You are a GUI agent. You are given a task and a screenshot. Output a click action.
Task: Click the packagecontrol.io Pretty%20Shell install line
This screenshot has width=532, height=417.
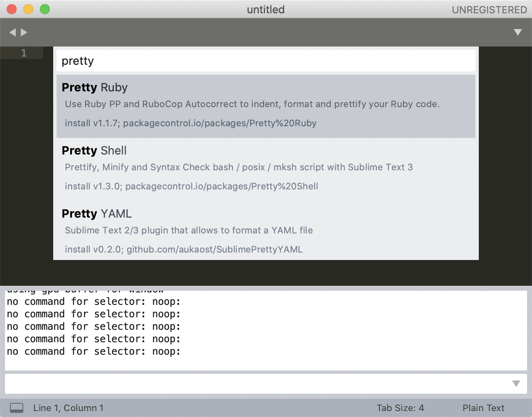pyautogui.click(x=192, y=186)
